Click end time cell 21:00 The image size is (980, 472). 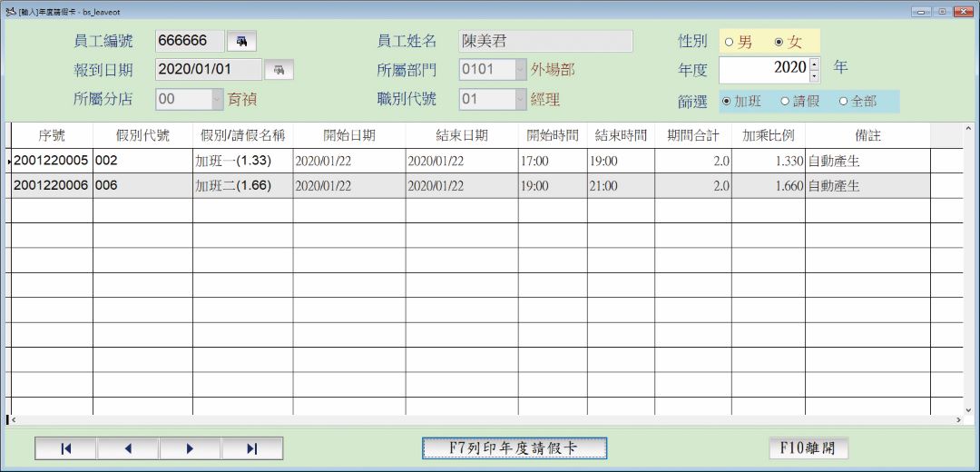click(621, 186)
